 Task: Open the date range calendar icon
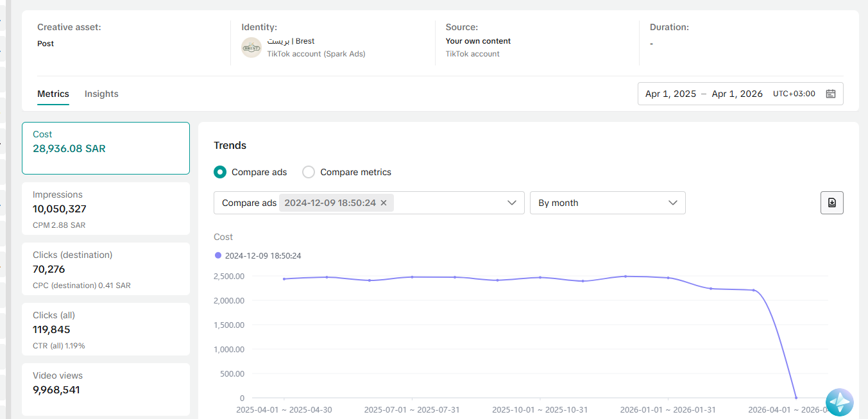pyautogui.click(x=831, y=94)
